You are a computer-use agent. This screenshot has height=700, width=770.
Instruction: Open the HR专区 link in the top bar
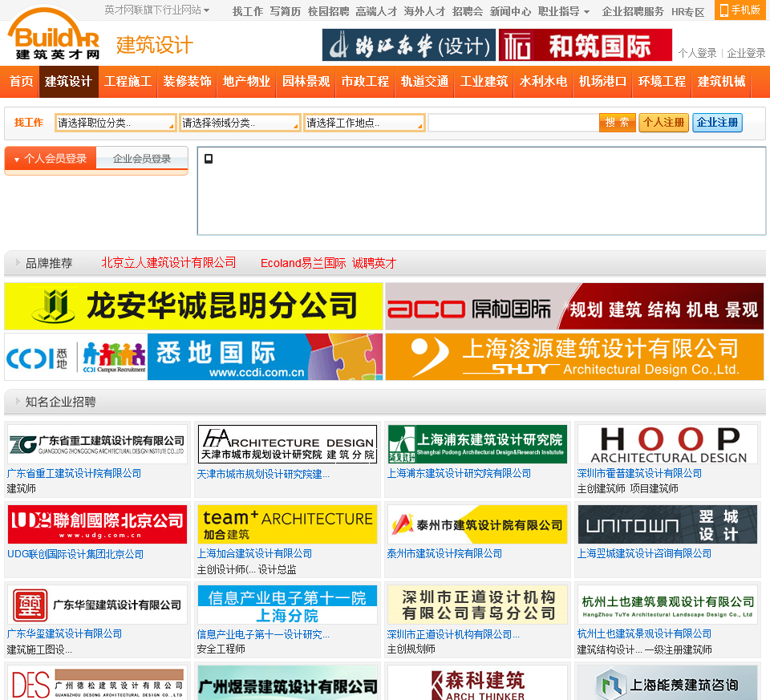point(688,12)
